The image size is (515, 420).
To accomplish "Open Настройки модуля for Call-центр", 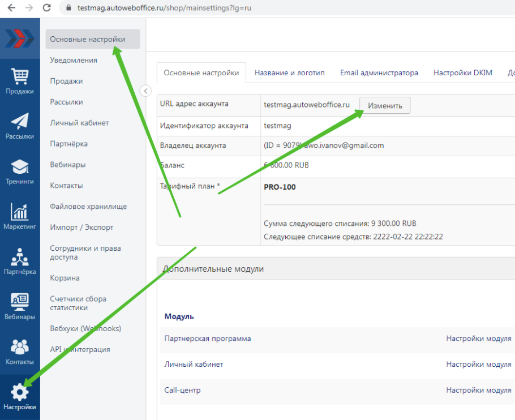I will [479, 391].
